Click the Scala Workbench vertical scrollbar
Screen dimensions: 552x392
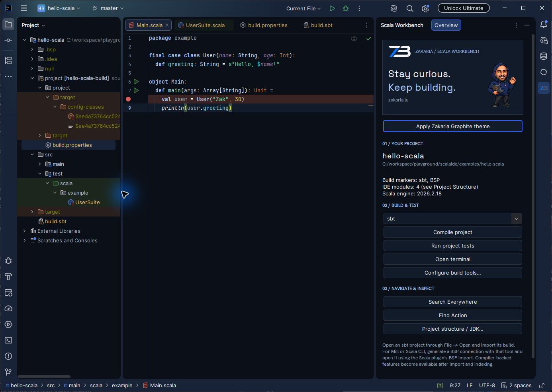(533, 196)
